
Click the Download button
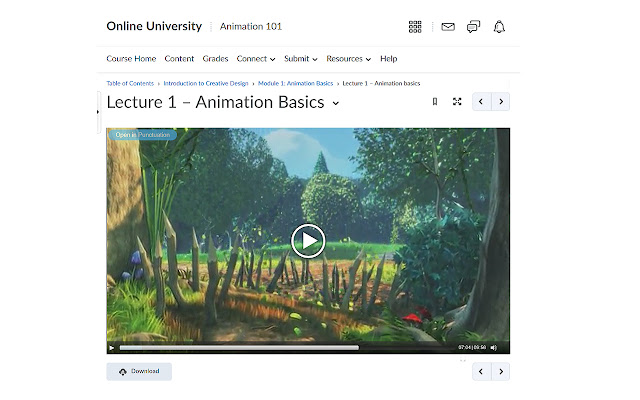coord(139,371)
